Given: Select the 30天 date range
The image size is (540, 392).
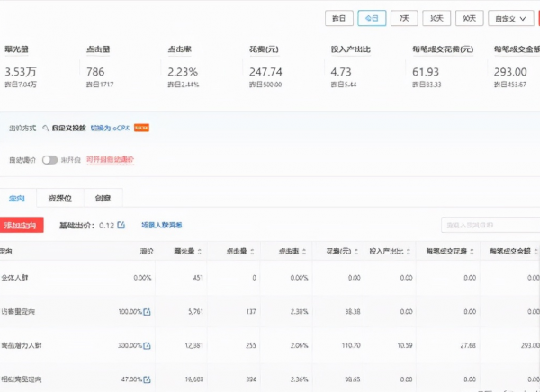Looking at the screenshot, I should pyautogui.click(x=436, y=18).
